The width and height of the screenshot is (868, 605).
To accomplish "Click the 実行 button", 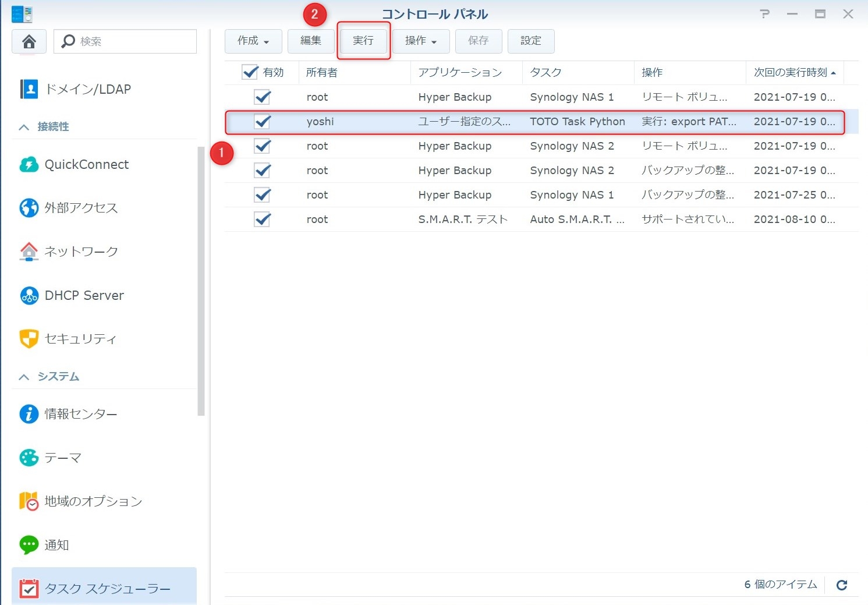I will coord(363,41).
